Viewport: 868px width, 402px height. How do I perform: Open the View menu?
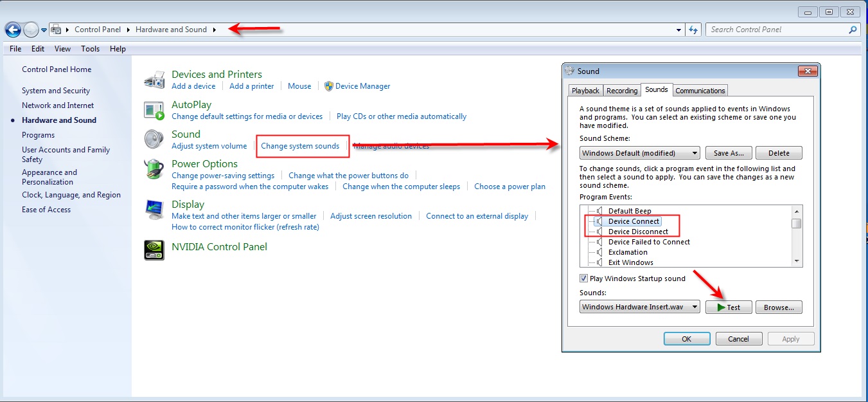pyautogui.click(x=62, y=49)
